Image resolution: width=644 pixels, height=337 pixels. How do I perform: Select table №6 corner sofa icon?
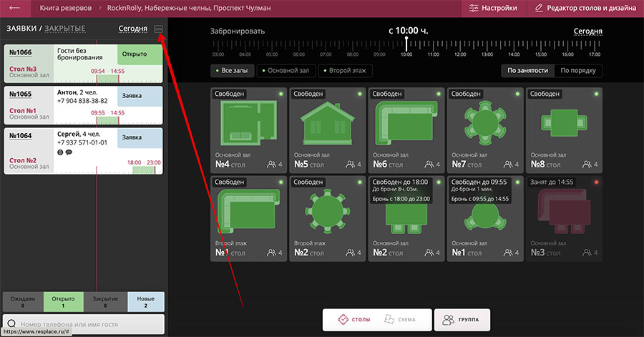(406, 122)
